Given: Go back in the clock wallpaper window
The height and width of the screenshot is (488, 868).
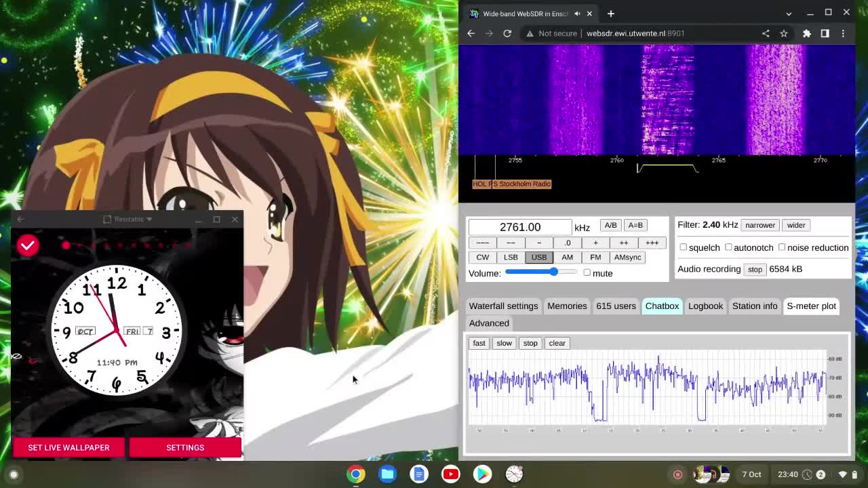Looking at the screenshot, I should (x=20, y=219).
